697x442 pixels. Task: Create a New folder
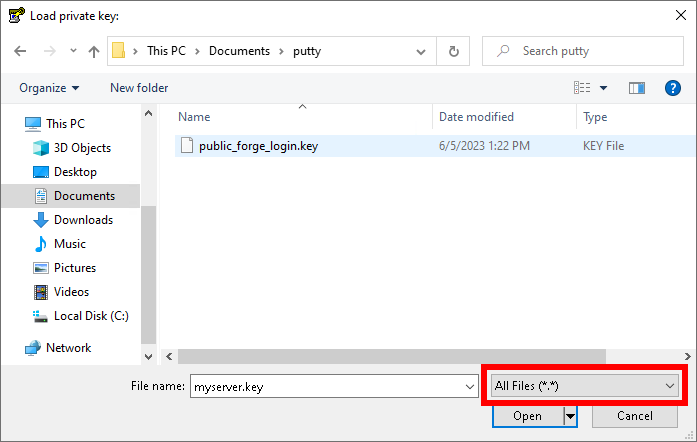click(139, 88)
